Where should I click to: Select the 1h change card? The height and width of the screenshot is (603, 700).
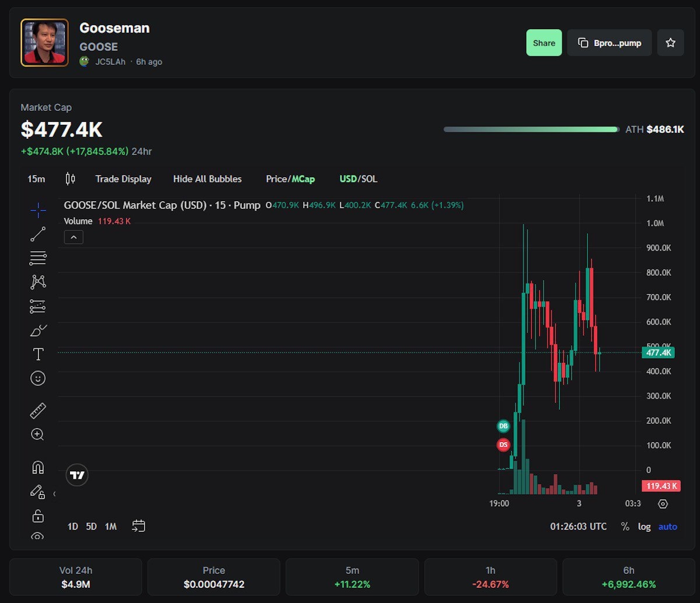pyautogui.click(x=491, y=577)
